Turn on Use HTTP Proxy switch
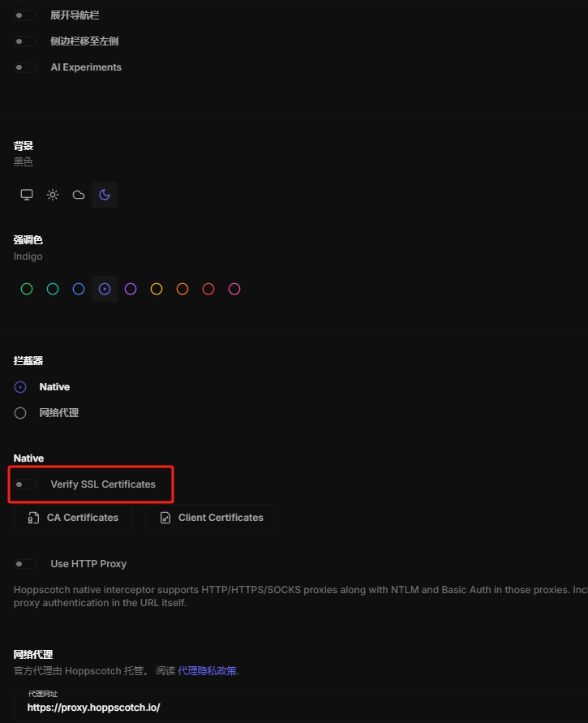The image size is (588, 723). [x=25, y=564]
